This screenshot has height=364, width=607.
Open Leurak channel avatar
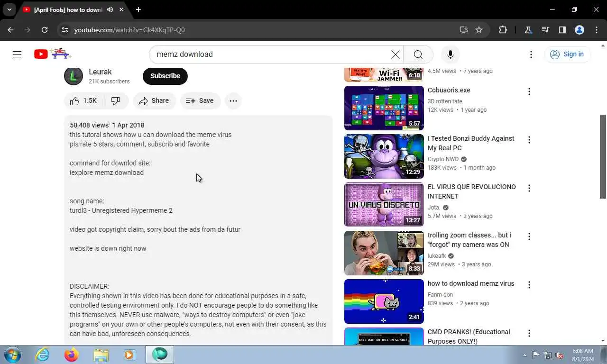click(x=74, y=76)
